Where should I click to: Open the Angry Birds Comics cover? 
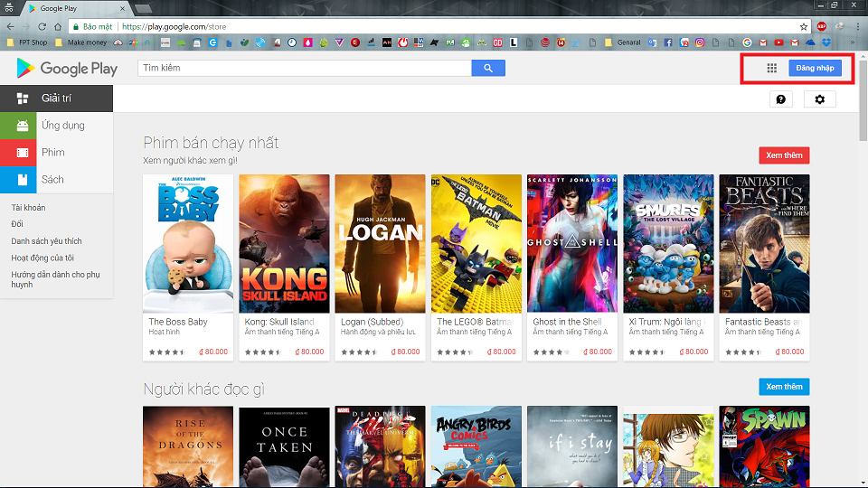pos(476,446)
